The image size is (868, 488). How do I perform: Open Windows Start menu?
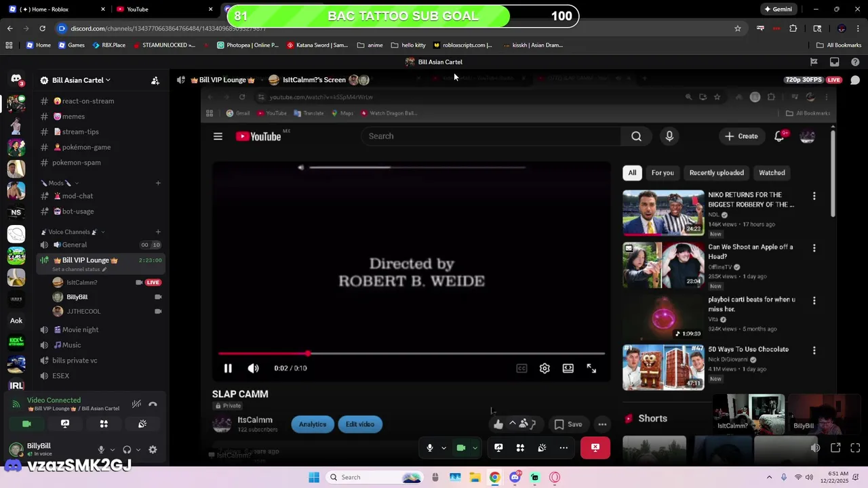[314, 477]
